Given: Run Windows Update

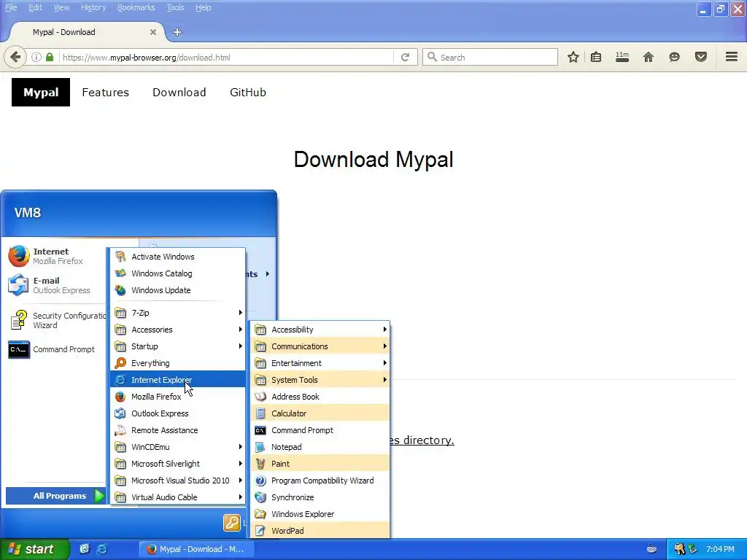Looking at the screenshot, I should click(178, 290).
